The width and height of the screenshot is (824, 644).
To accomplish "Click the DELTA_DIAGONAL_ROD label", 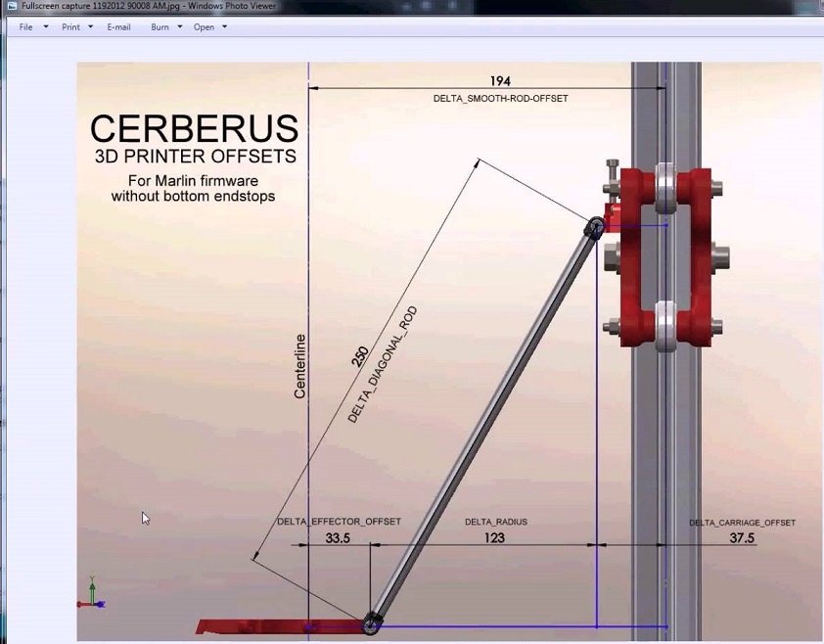I will coord(383,364).
